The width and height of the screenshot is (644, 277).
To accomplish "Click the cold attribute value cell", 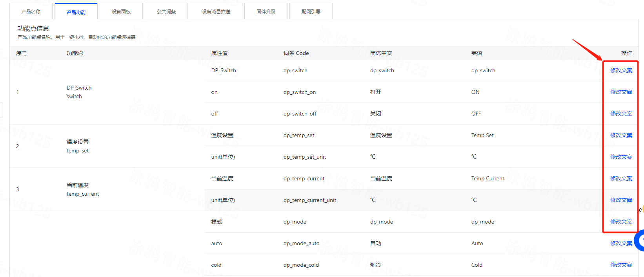I will [216, 265].
